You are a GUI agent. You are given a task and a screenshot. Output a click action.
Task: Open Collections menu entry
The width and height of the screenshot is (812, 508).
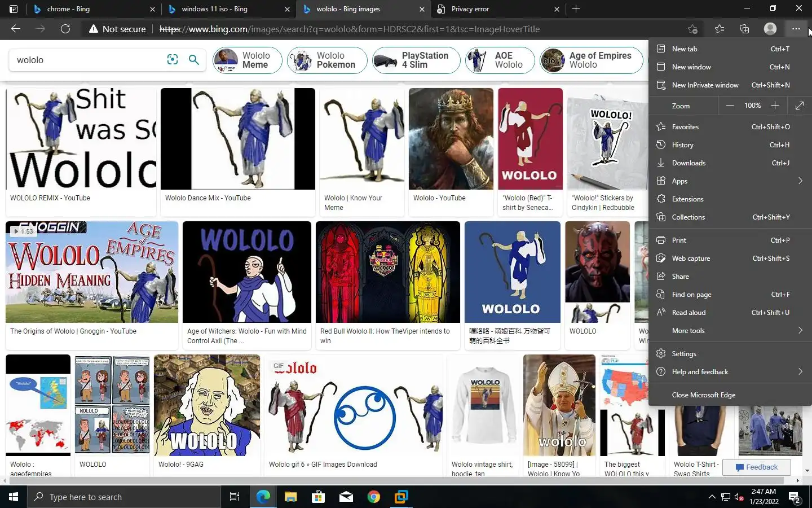[x=730, y=217]
